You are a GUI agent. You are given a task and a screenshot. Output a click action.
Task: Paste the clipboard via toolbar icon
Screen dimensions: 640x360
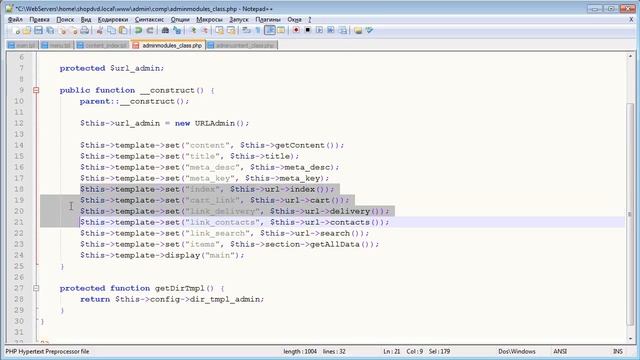click(122, 31)
